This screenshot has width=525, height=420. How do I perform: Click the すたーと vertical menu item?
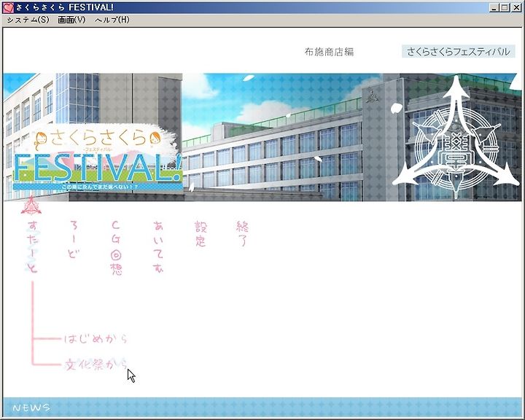coord(33,246)
